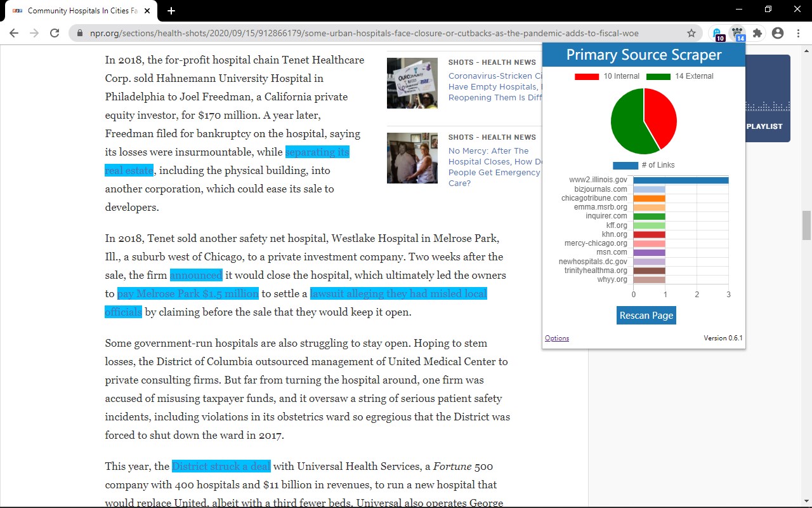This screenshot has height=508, width=812.
Task: Click the inquirer.com bar
Action: tap(650, 217)
